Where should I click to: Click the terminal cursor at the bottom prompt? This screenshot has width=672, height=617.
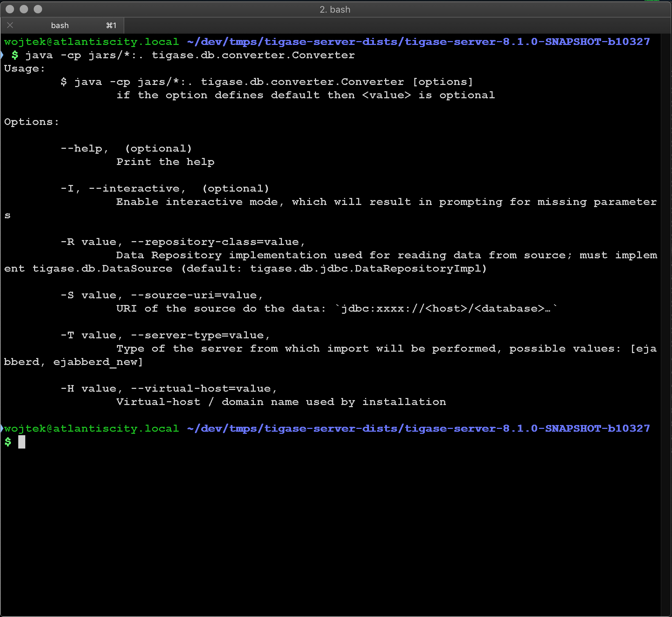(x=22, y=442)
